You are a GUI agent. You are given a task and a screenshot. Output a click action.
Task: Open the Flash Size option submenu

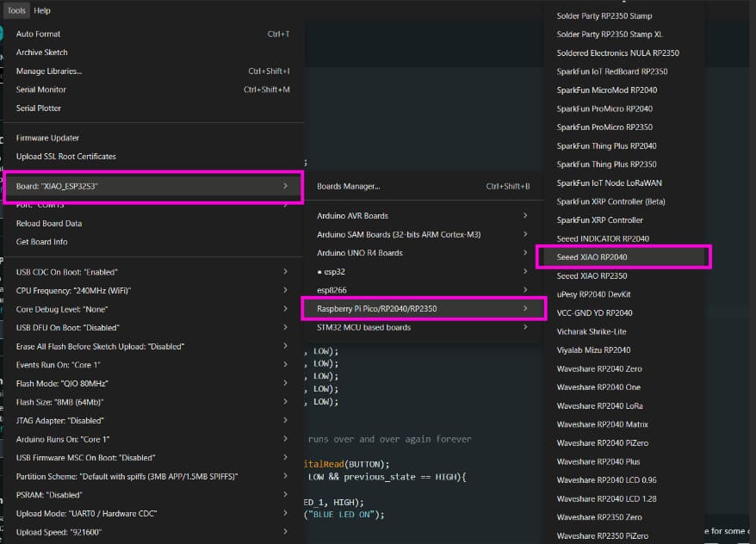[x=60, y=402]
